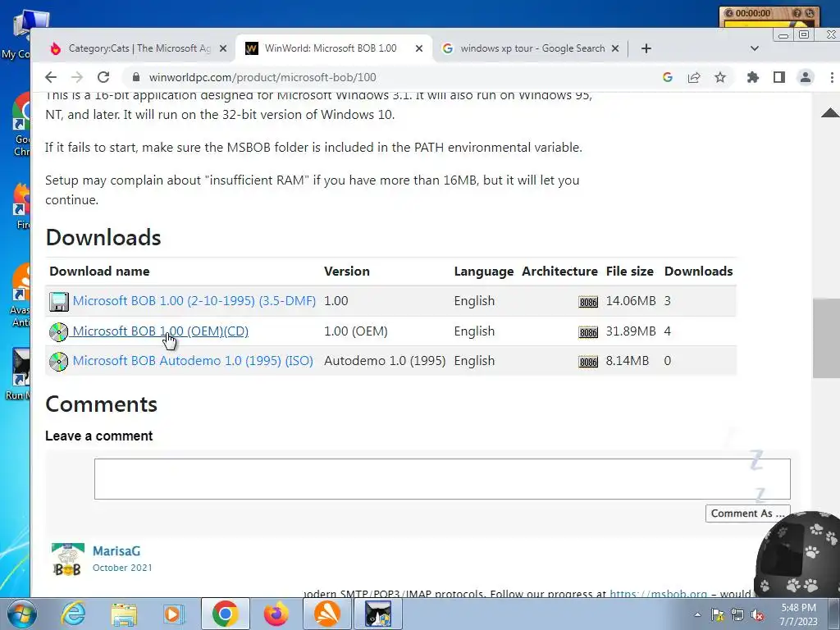The height and width of the screenshot is (630, 840).
Task: Close the WinWorld tab
Action: pyautogui.click(x=419, y=48)
